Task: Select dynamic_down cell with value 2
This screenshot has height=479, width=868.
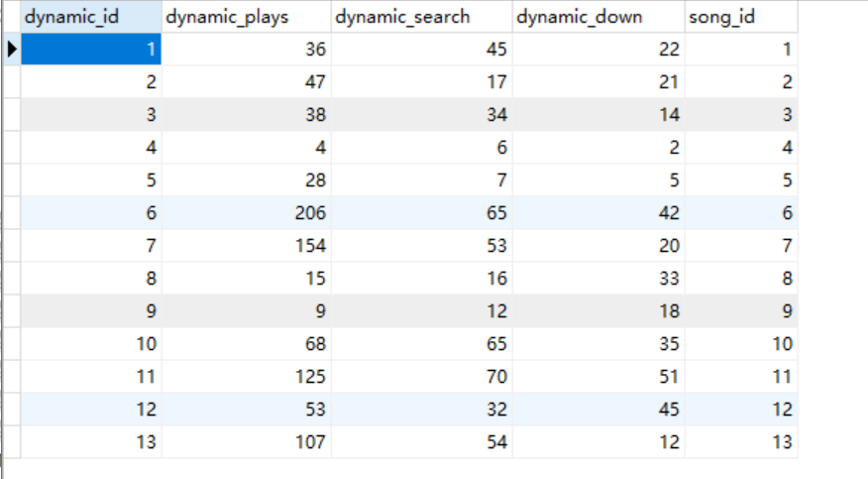Action: point(598,148)
